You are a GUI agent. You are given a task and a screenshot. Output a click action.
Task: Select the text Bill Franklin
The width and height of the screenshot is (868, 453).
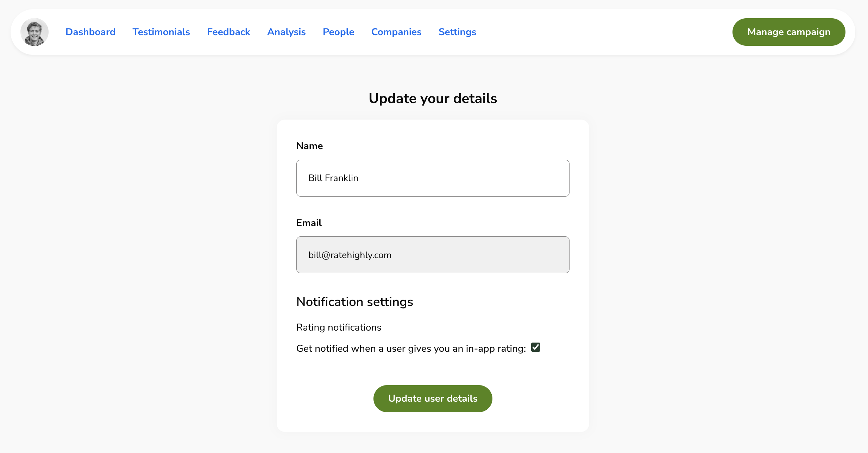(333, 178)
